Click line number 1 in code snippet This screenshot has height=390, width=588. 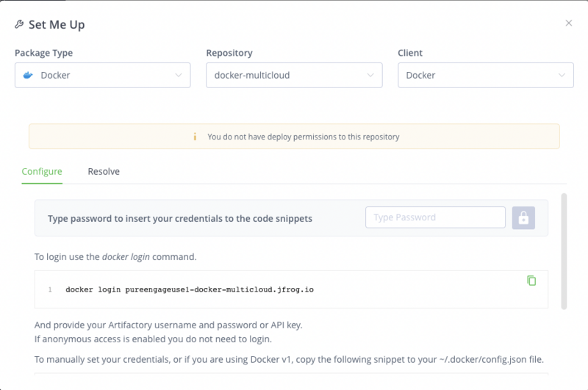pyautogui.click(x=50, y=289)
